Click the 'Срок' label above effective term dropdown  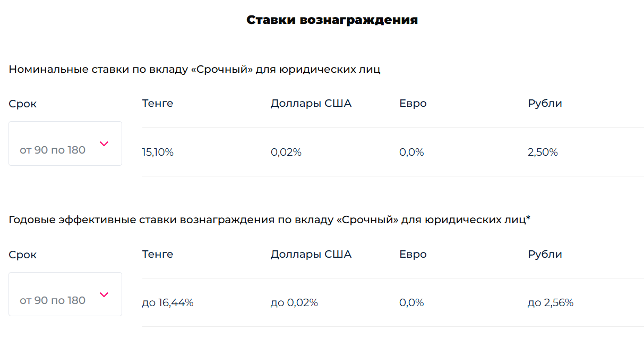click(x=23, y=255)
